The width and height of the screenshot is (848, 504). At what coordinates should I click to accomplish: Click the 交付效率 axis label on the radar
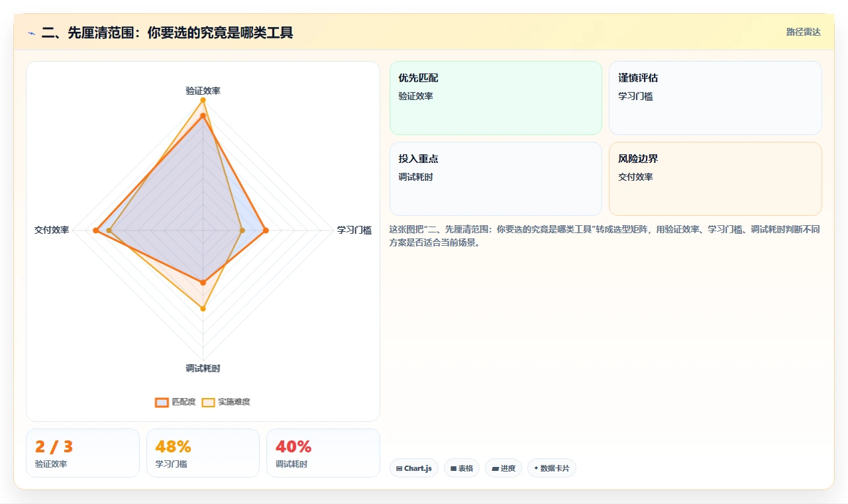52,230
